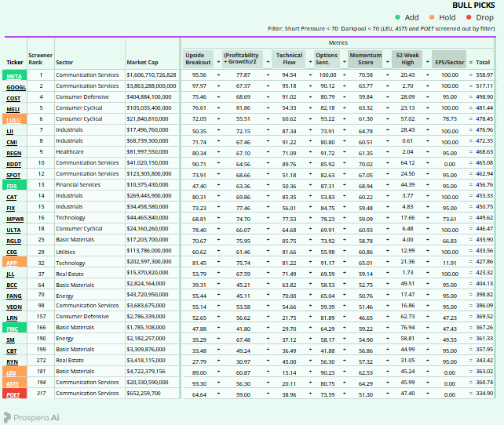Click the (Profitability + Growth)/2 column header
Image resolution: width=504 pixels, height=425 pixels.
point(243,59)
